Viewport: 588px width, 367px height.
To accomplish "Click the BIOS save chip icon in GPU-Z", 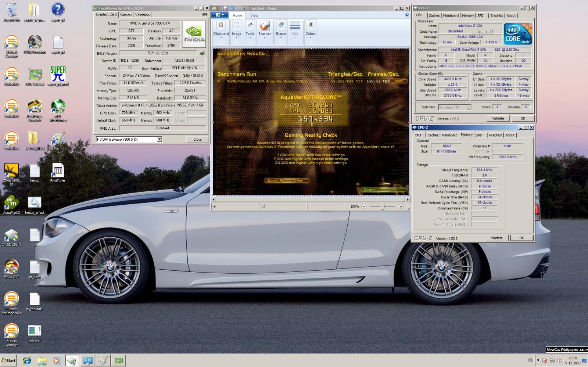I will (202, 53).
